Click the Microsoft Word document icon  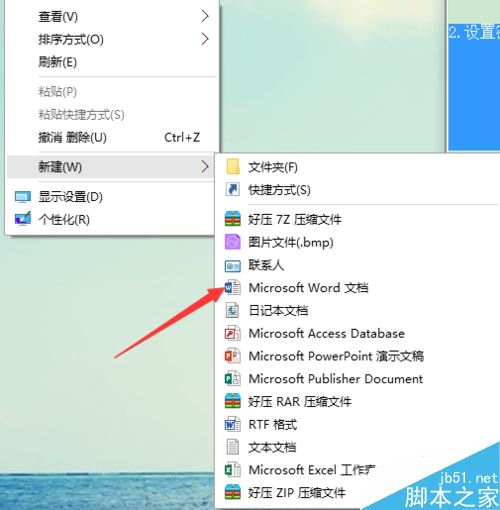pyautogui.click(x=233, y=287)
